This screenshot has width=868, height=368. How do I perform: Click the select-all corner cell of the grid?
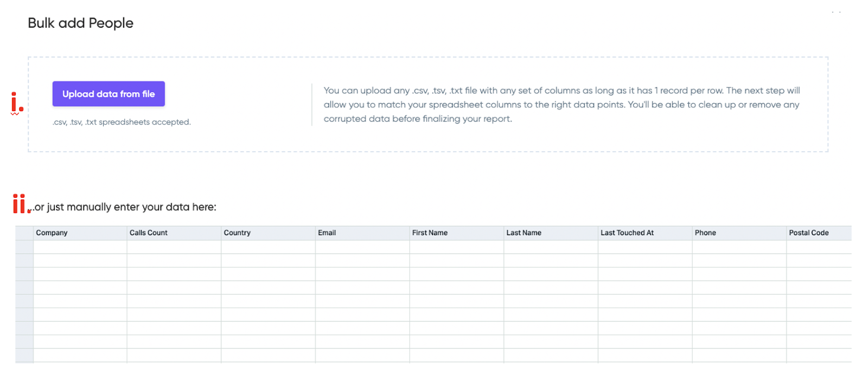point(24,233)
